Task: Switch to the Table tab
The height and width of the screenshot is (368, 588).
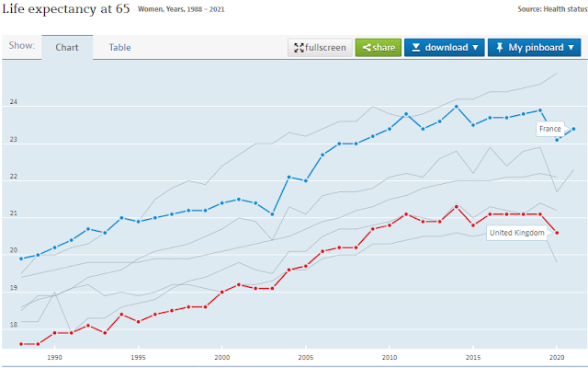Action: (120, 47)
